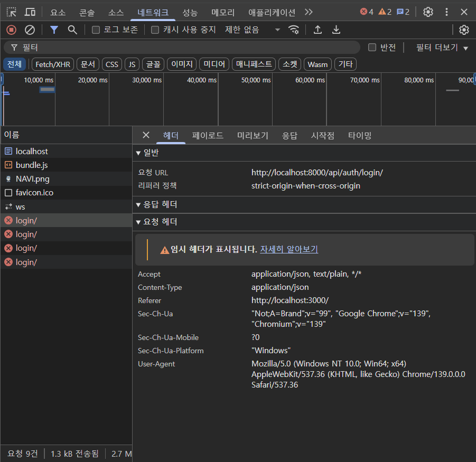The height and width of the screenshot is (462, 476).
Task: Toggle the filter funnel icon
Action: point(54,30)
